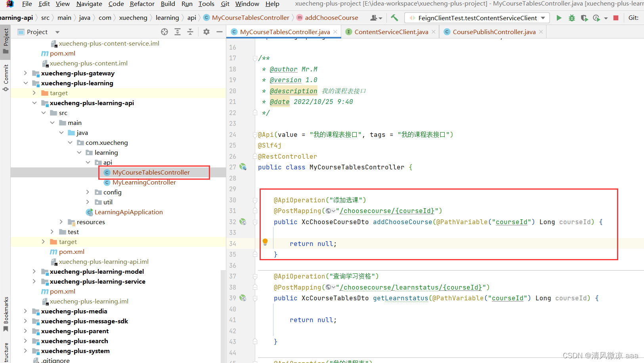Click the learning breadcrumb segment

pos(167,18)
